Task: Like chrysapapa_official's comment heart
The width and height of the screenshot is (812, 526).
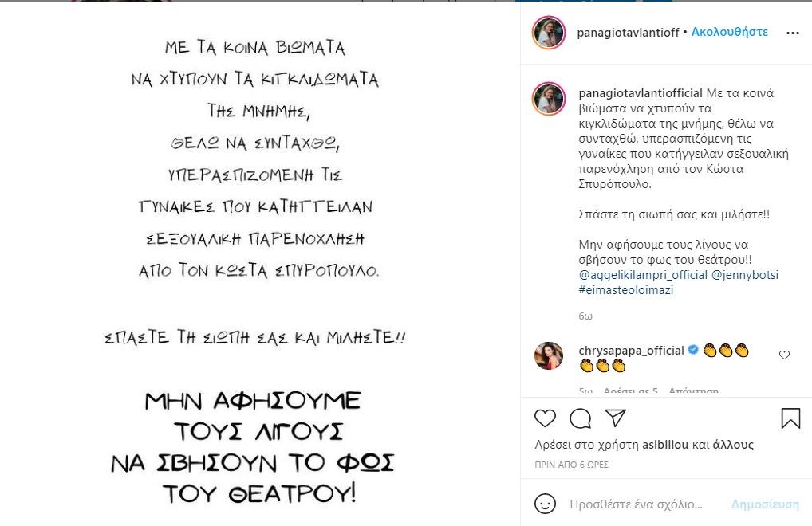Action: click(785, 355)
